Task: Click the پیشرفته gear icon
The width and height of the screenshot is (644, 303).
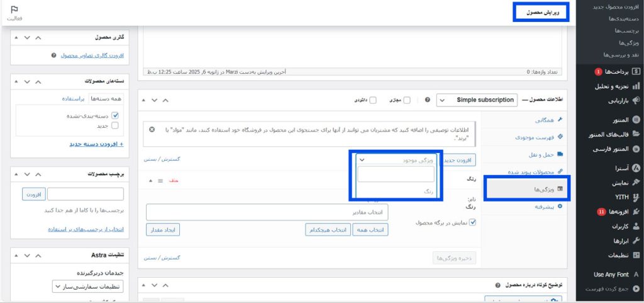Action: (x=559, y=207)
